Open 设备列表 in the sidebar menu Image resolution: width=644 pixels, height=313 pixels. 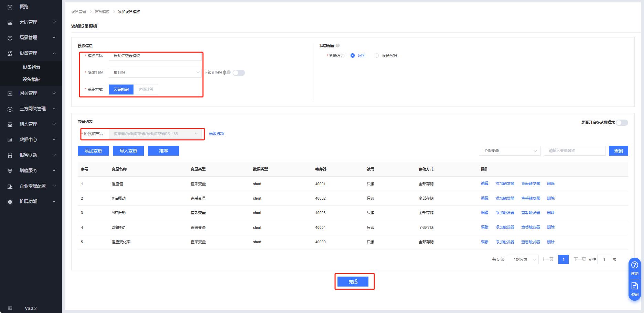31,67
